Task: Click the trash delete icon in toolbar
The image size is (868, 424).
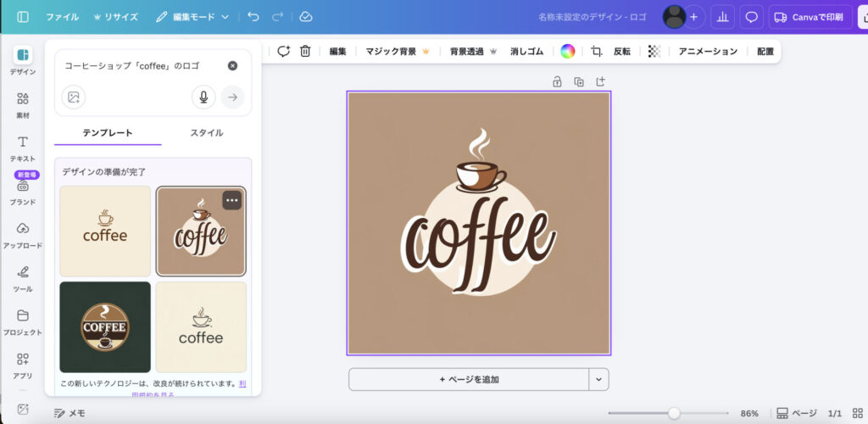Action: coord(305,51)
